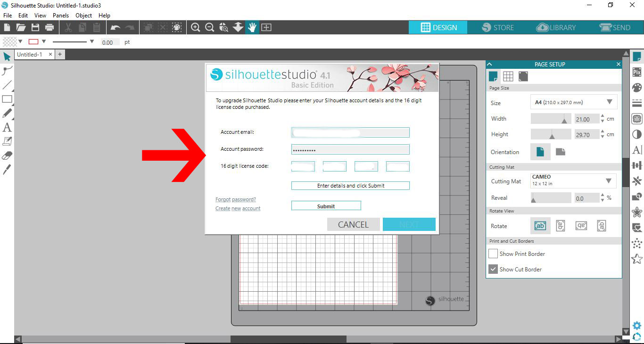The image size is (644, 344).
Task: Open the Page Setup grid settings tab
Action: [x=508, y=76]
